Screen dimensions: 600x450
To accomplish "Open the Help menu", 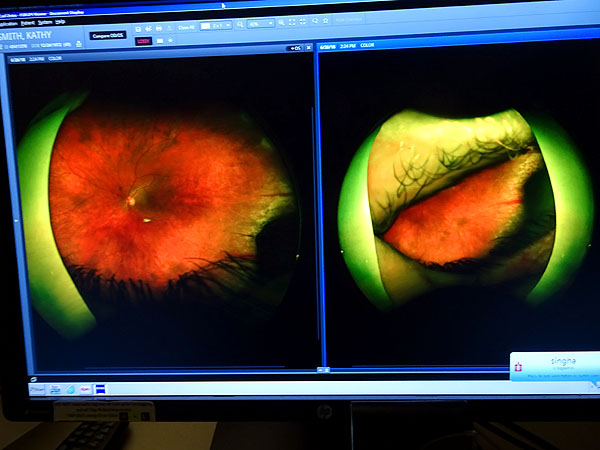I will 60,22.
